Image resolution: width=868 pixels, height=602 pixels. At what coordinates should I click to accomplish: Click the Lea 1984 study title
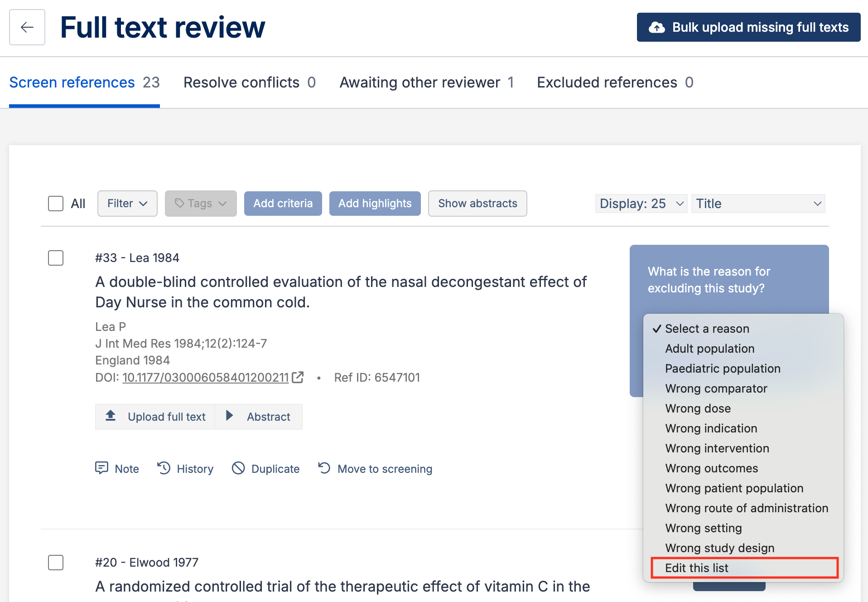point(341,292)
